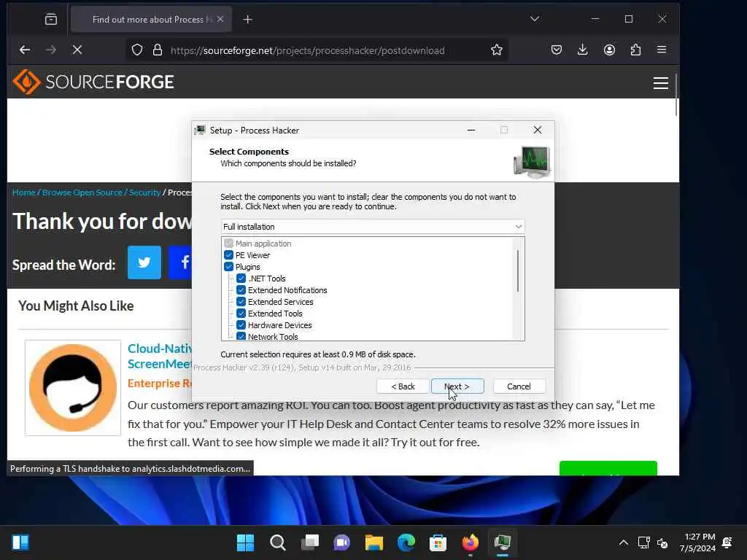Click the Back button in Setup

coord(403,386)
